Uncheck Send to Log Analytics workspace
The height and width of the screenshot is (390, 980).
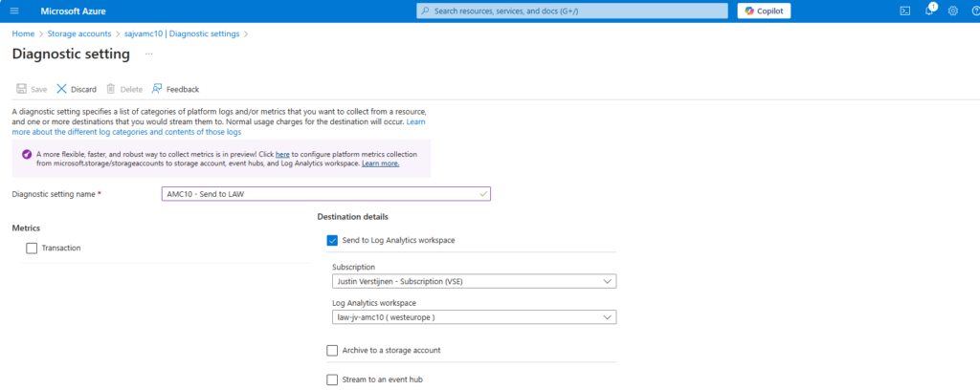[x=332, y=241]
